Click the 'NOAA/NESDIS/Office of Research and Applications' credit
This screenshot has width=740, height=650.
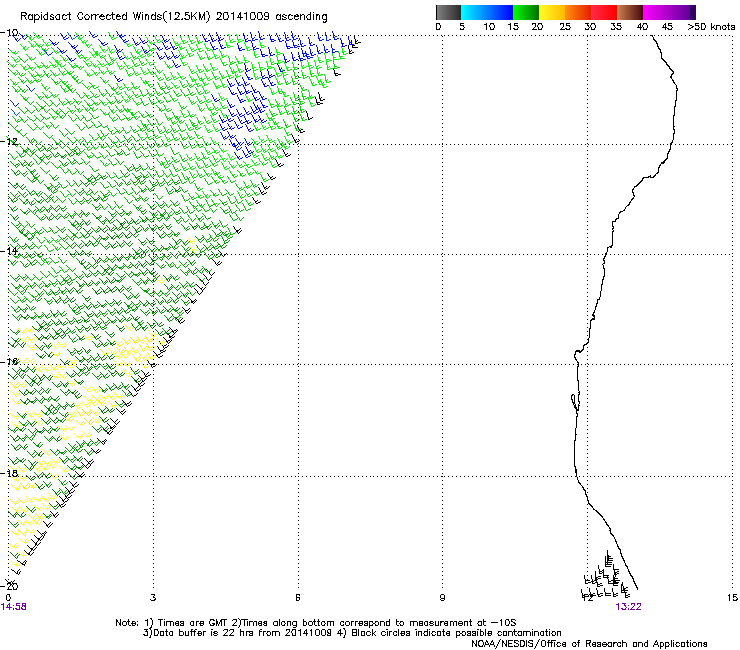coord(589,644)
